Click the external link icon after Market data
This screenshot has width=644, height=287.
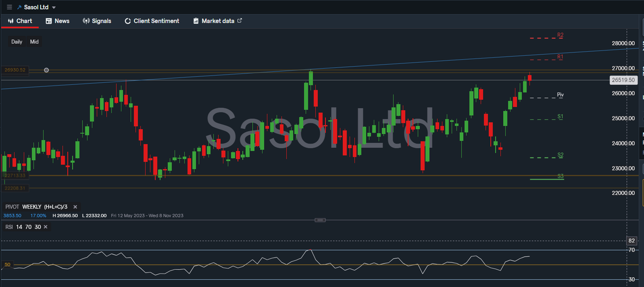pyautogui.click(x=239, y=20)
